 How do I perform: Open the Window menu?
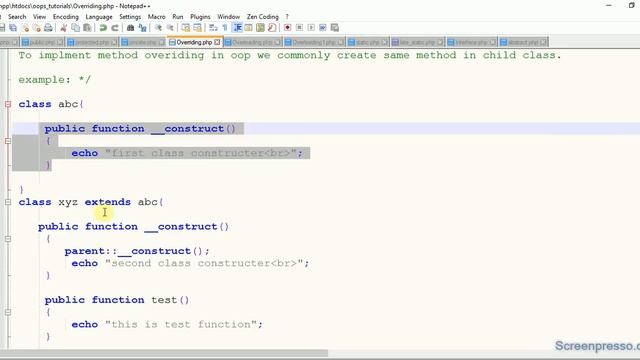[x=228, y=17]
